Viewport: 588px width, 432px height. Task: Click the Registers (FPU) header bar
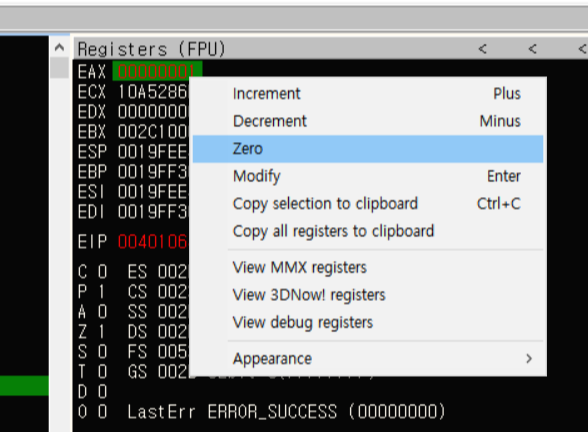pos(330,49)
